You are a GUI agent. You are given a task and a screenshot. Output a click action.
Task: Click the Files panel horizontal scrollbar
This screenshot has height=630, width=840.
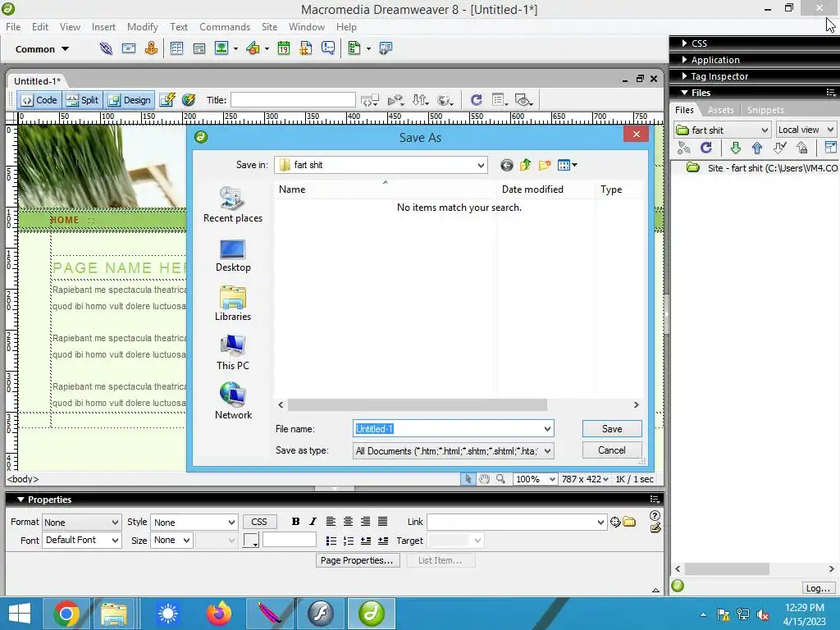[727, 569]
